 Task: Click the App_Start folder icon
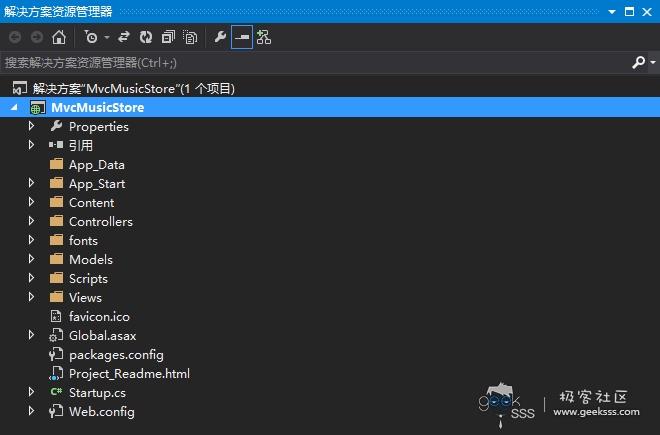click(x=56, y=183)
